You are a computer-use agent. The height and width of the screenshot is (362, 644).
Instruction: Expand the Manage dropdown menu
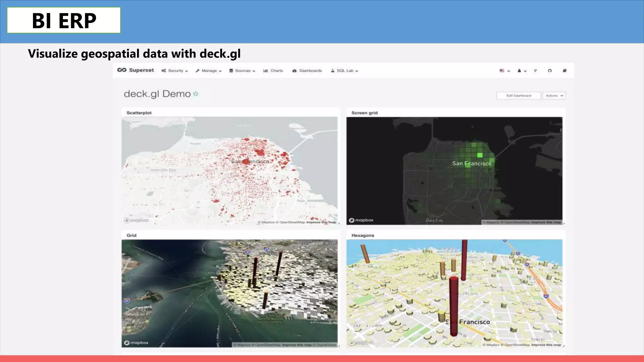tap(209, 71)
